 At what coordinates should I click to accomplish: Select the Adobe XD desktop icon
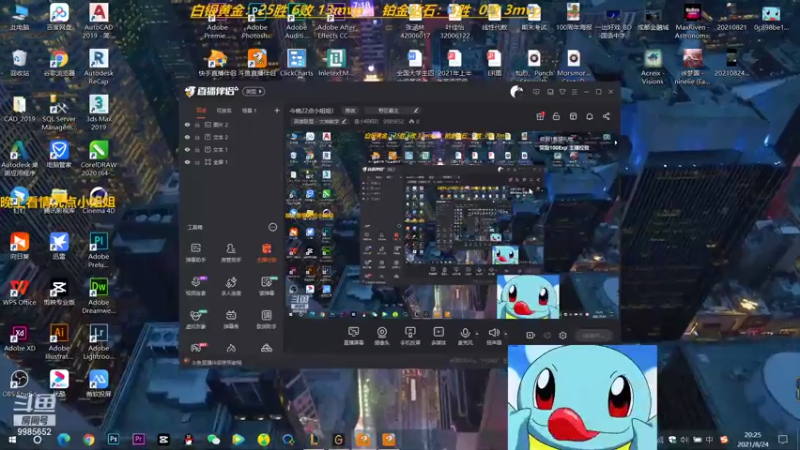[19, 338]
